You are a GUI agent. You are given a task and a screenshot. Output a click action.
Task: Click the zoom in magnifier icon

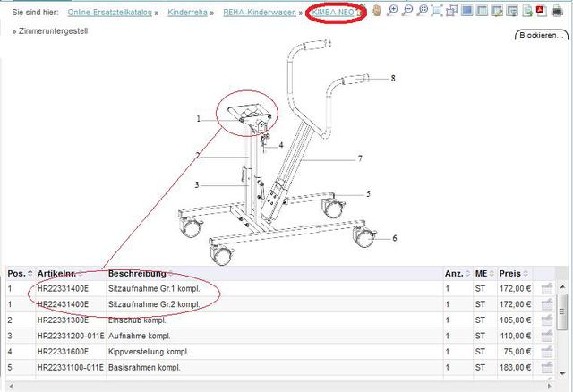click(392, 11)
